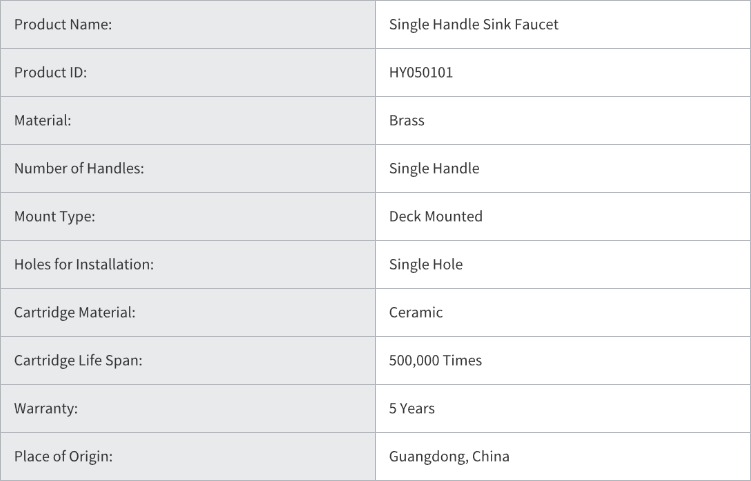Click the "Mount Type:" label
Screen dimensions: 751x481
pyautogui.click(x=55, y=217)
